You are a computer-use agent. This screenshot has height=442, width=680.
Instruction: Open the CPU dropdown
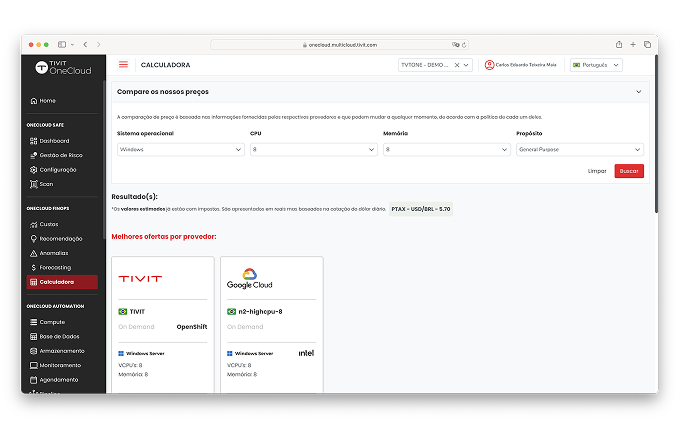(x=313, y=149)
